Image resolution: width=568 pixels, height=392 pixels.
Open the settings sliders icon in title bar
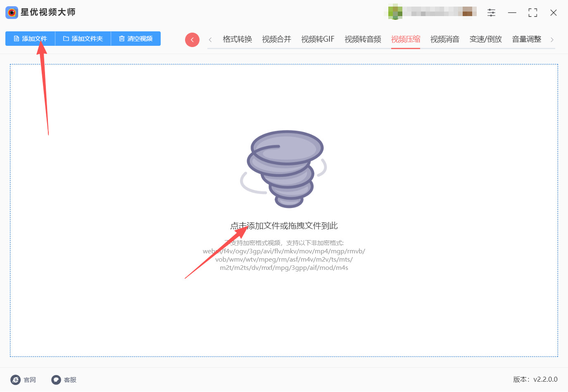491,13
